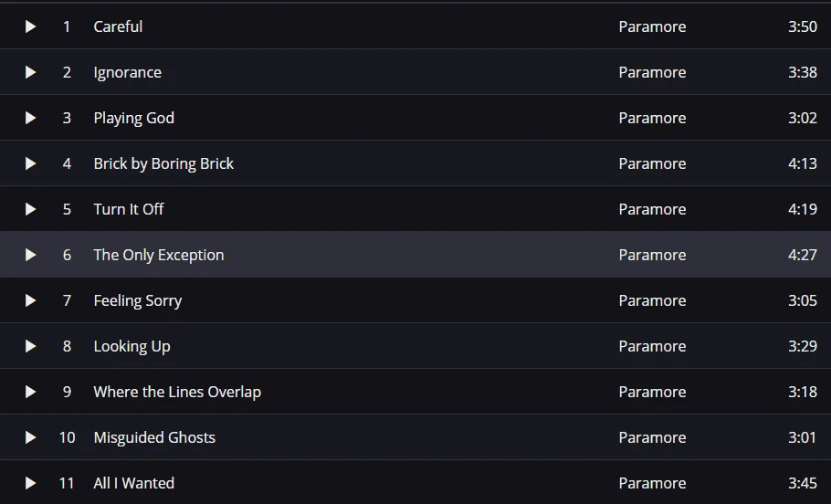831x504 pixels.
Task: Open Paramore artist on Misguided Ghosts row
Action: coord(652,437)
